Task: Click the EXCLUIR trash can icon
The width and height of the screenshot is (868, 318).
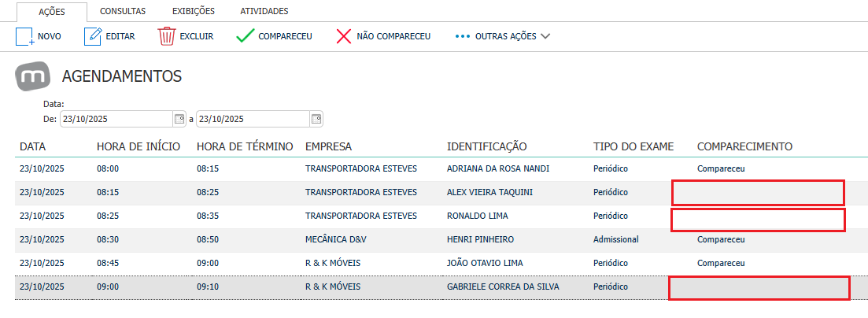Action: tap(167, 36)
